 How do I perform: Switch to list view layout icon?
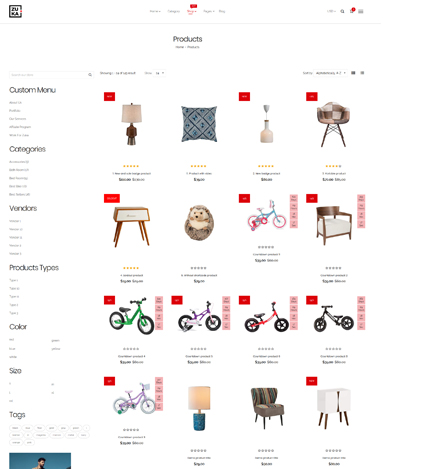[362, 73]
